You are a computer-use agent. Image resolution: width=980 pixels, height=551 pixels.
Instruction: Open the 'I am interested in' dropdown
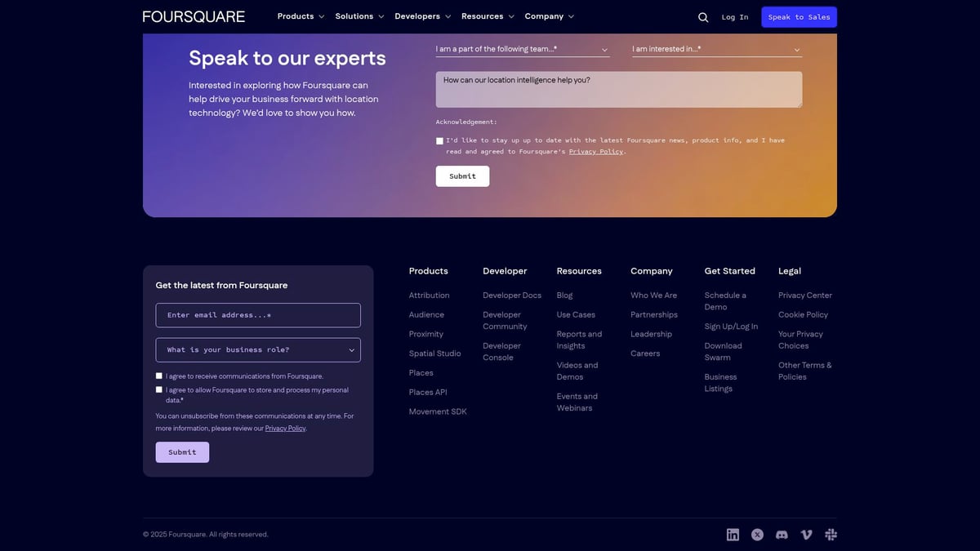[x=717, y=49]
